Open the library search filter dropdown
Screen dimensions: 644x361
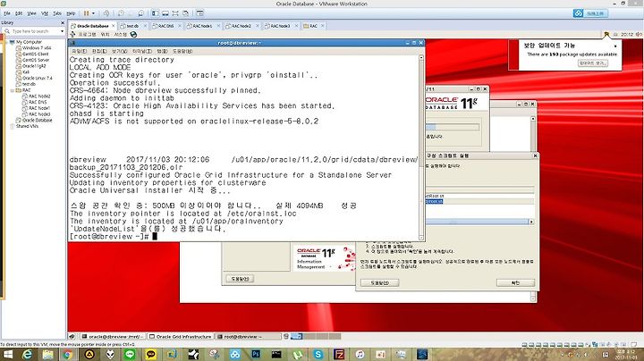[62, 31]
